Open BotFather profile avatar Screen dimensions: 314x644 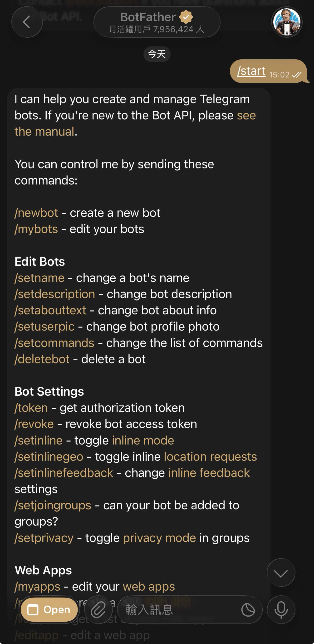[x=287, y=22]
